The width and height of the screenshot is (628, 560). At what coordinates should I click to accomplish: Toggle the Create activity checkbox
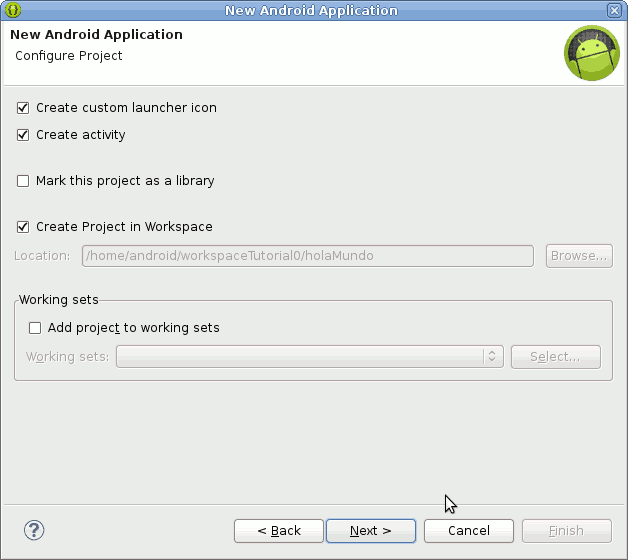[x=23, y=135]
